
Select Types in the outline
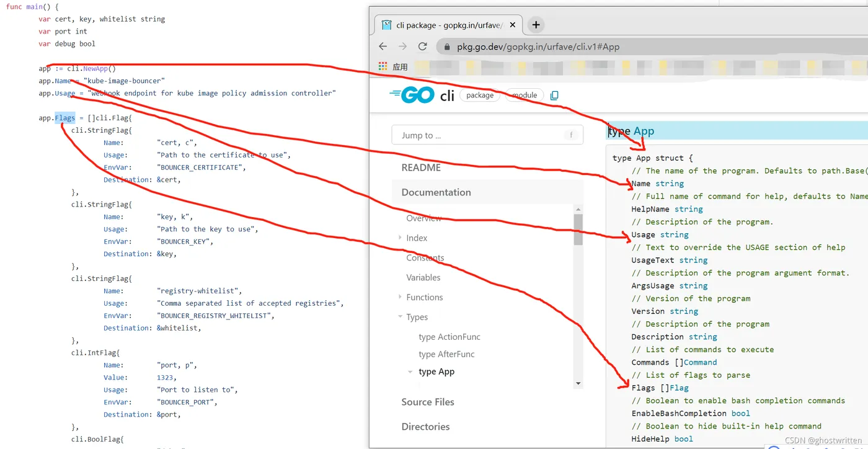pyautogui.click(x=417, y=317)
